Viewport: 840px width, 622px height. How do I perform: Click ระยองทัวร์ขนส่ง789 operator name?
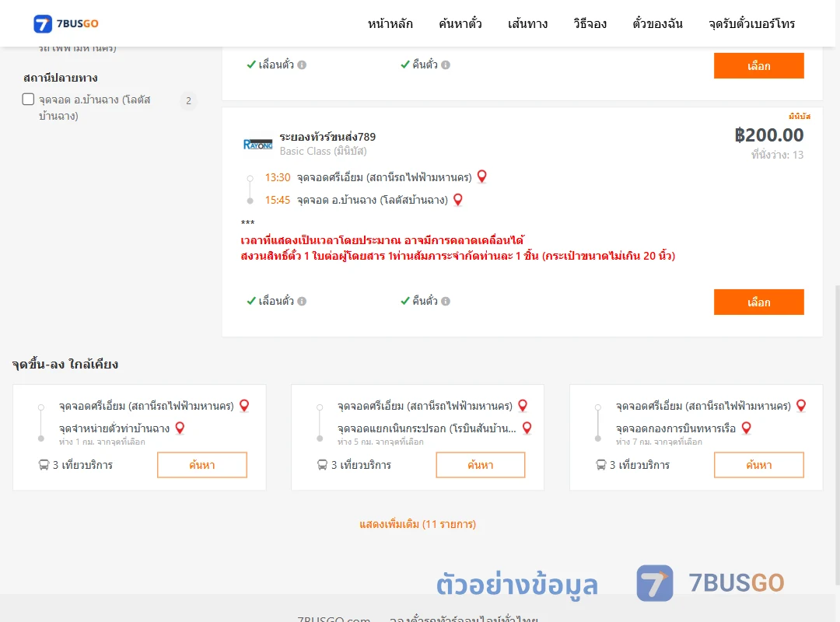(x=327, y=137)
